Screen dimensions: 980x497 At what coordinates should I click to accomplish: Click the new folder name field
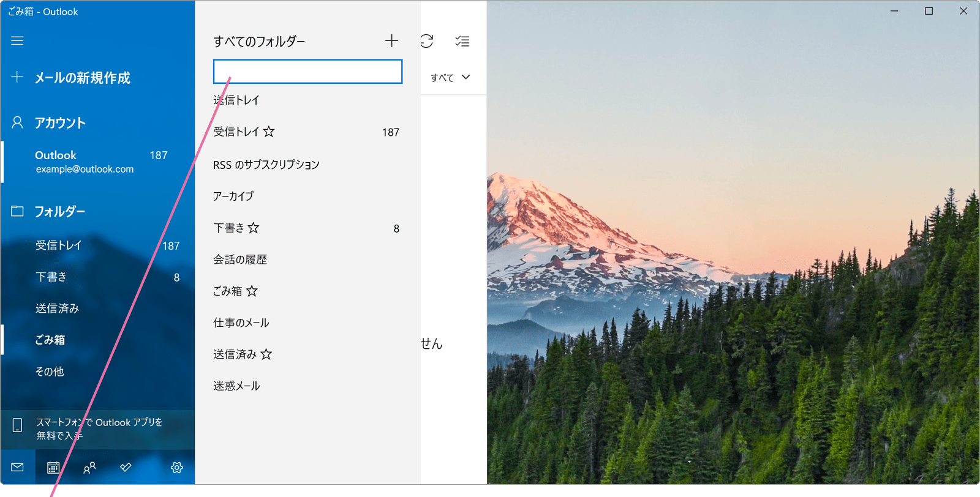coord(307,72)
